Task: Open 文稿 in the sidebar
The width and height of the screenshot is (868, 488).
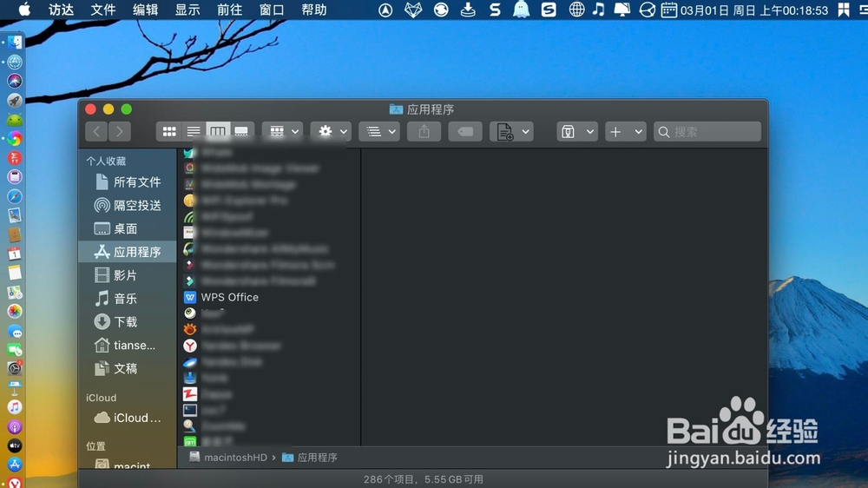Action: point(128,368)
